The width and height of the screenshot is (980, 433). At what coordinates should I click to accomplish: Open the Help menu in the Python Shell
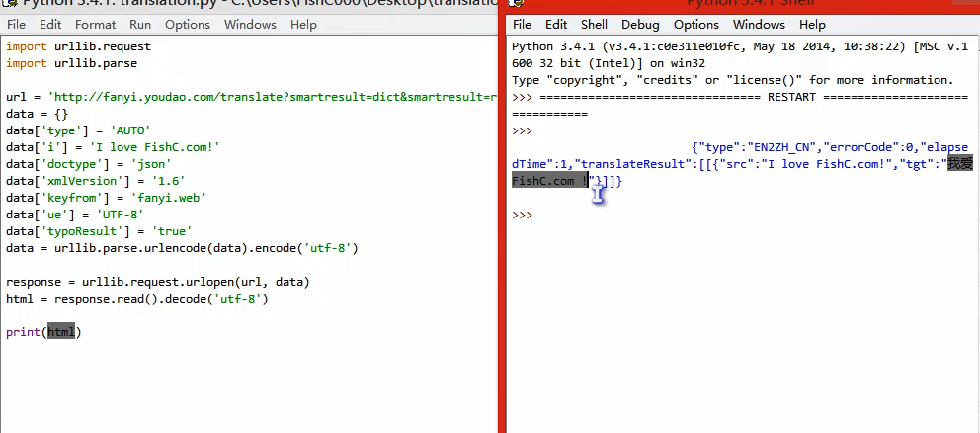pyautogui.click(x=812, y=25)
